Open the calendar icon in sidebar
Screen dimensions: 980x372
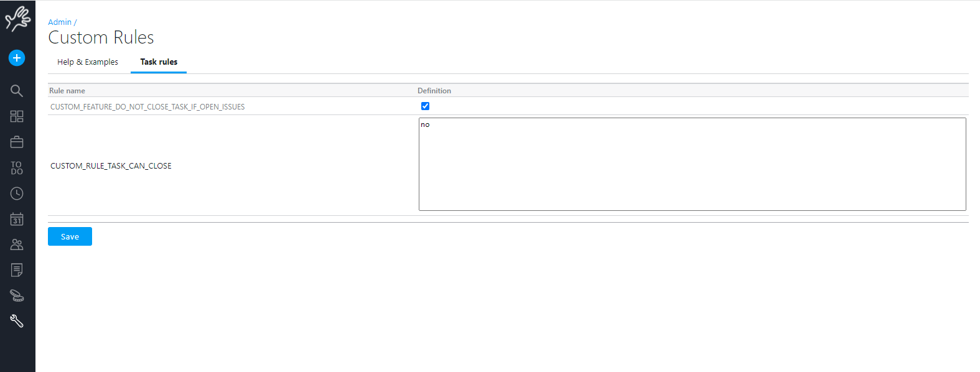coord(17,219)
